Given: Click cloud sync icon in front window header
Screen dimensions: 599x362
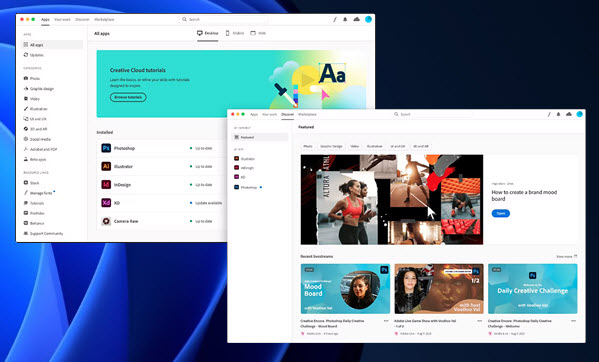Looking at the screenshot, I should [x=569, y=114].
